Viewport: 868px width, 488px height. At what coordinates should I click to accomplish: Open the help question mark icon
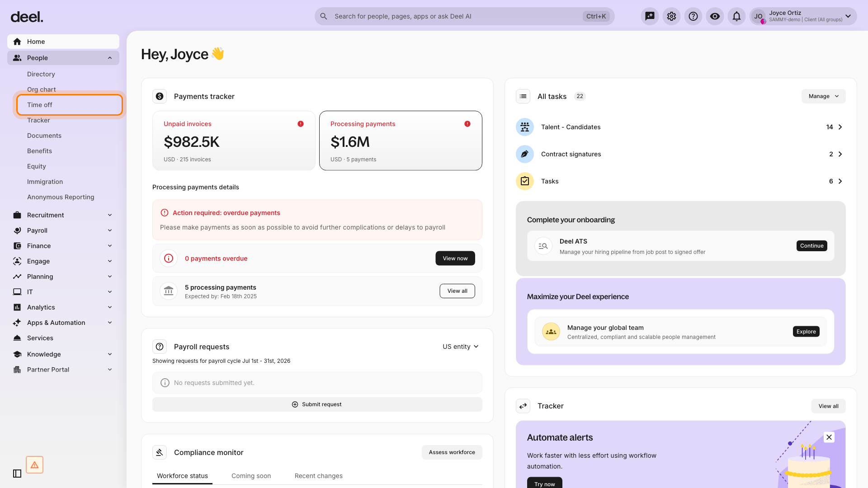[693, 16]
